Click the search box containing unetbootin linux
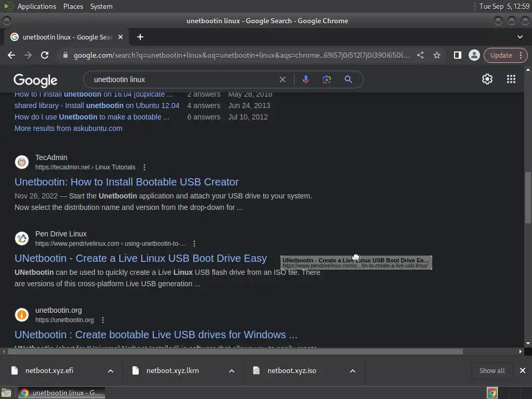This screenshot has height=399, width=532. pos(183,79)
